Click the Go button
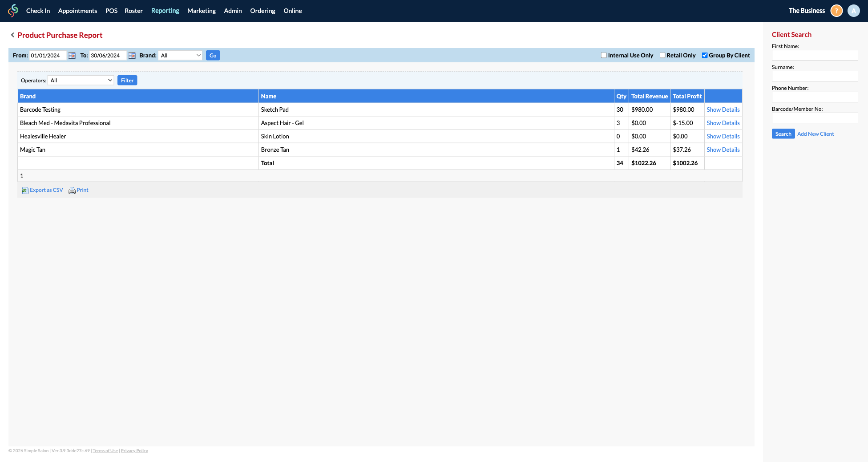The image size is (868, 462). pos(213,55)
